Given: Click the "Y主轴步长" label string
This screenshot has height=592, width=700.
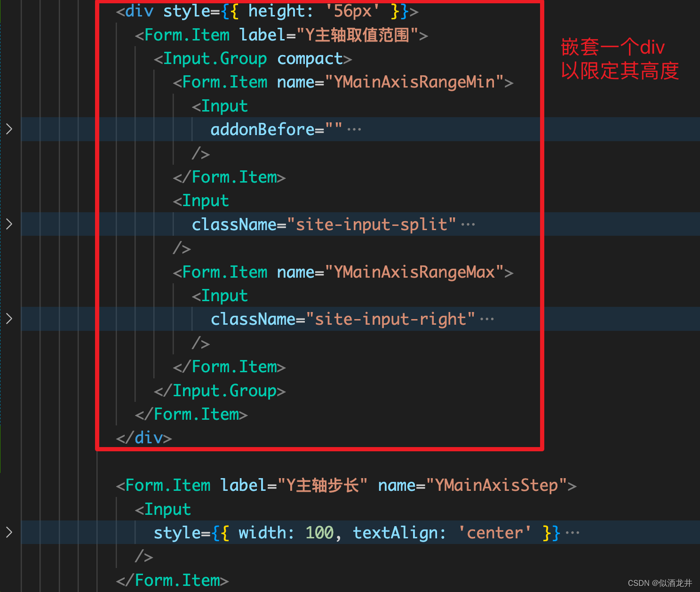Looking at the screenshot, I should coord(322,485).
